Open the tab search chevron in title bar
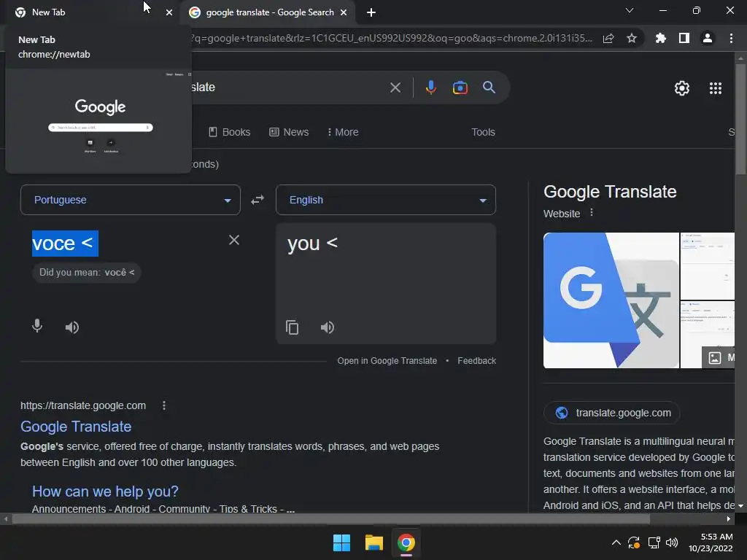 click(x=629, y=10)
